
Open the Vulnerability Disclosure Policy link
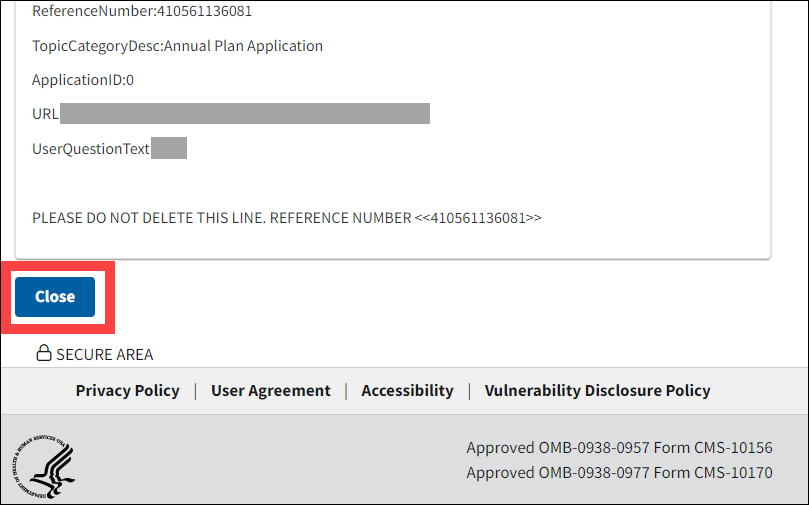[x=597, y=391]
